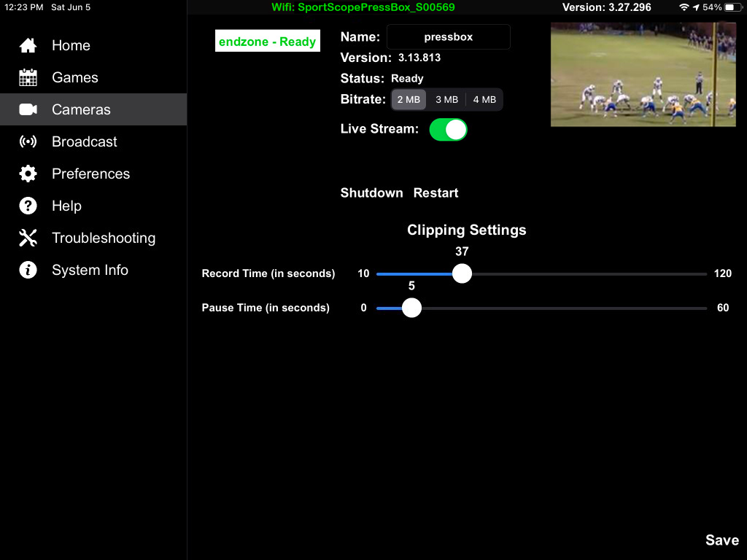
Task: Click the Version: 3.27.296 header text
Action: coord(606,7)
